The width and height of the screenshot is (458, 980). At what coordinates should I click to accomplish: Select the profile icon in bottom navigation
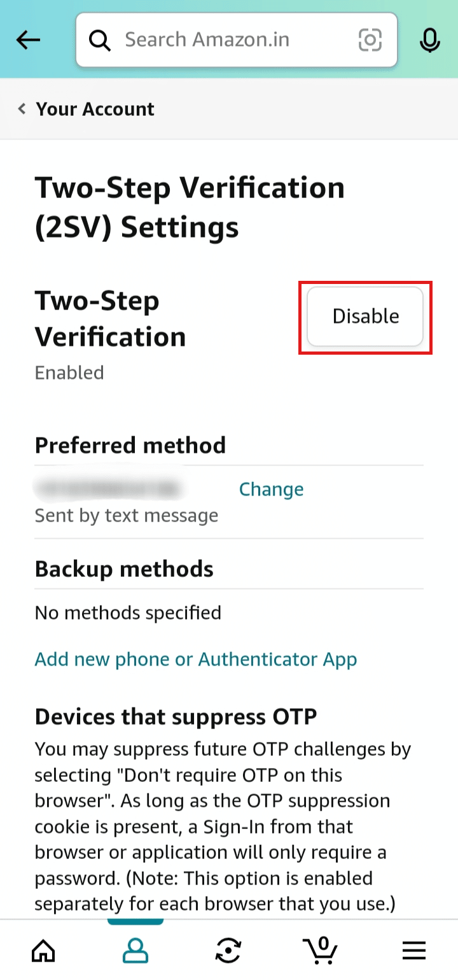coord(135,951)
